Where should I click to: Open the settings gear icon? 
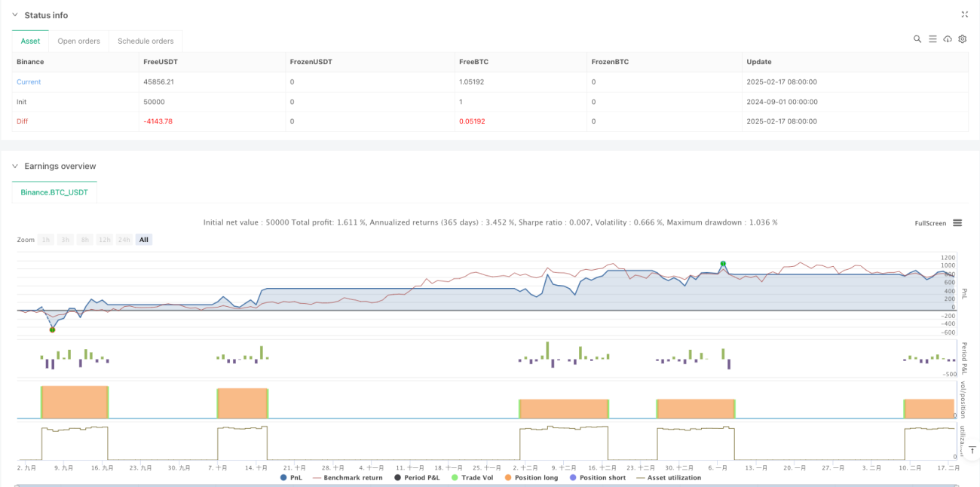(x=963, y=39)
